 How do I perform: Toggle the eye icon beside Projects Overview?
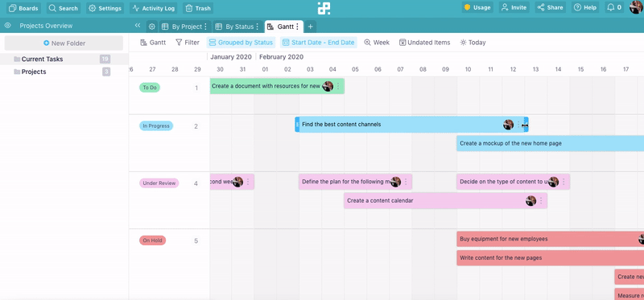click(x=7, y=26)
